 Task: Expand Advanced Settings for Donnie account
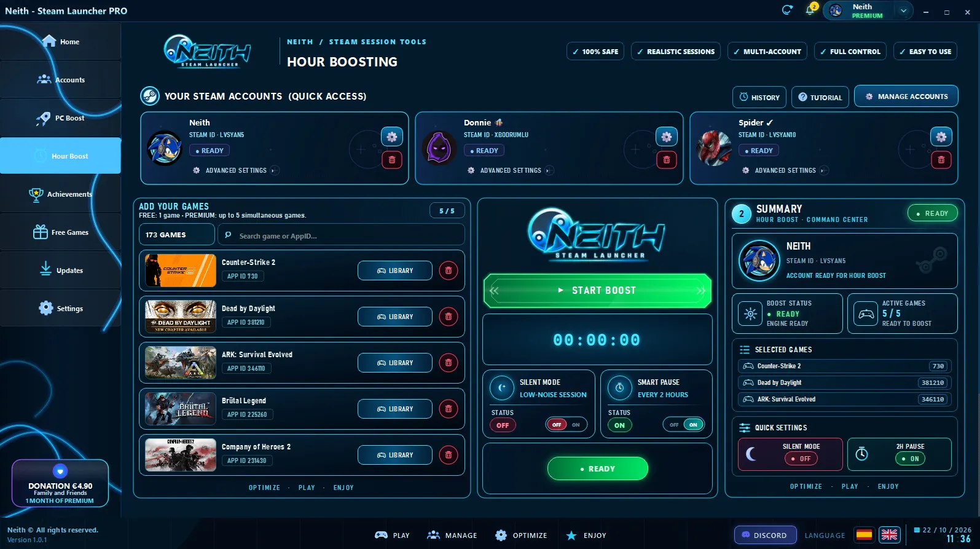point(511,170)
